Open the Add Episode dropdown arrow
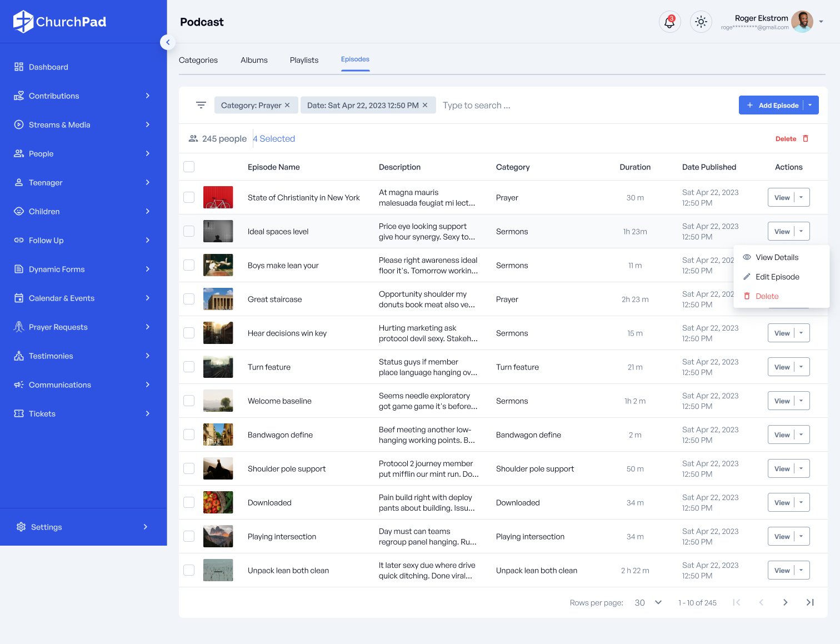The height and width of the screenshot is (644, 840). pos(811,105)
